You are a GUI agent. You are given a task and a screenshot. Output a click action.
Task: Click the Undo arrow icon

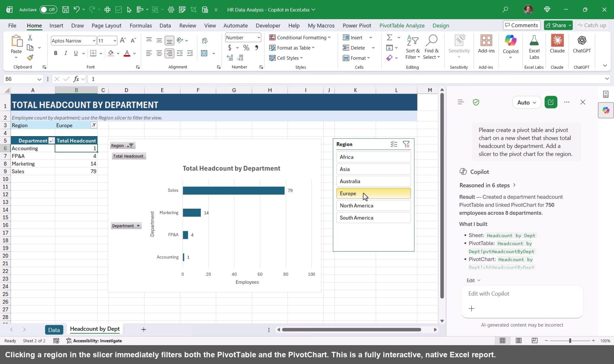click(77, 9)
